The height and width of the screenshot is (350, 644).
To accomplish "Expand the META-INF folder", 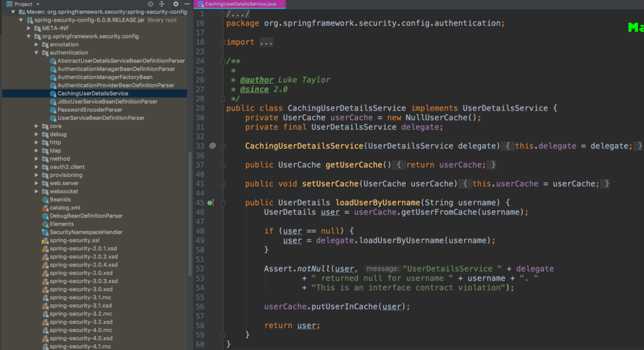I will (29, 28).
